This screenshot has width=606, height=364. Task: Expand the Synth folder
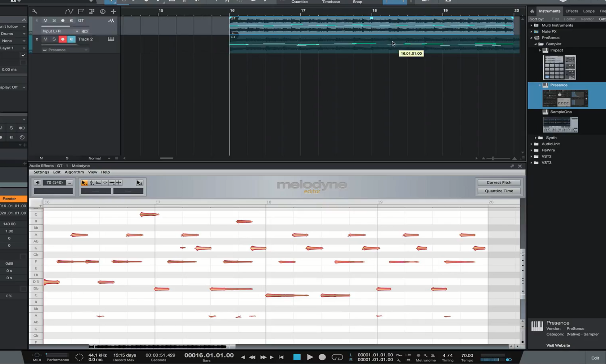535,138
